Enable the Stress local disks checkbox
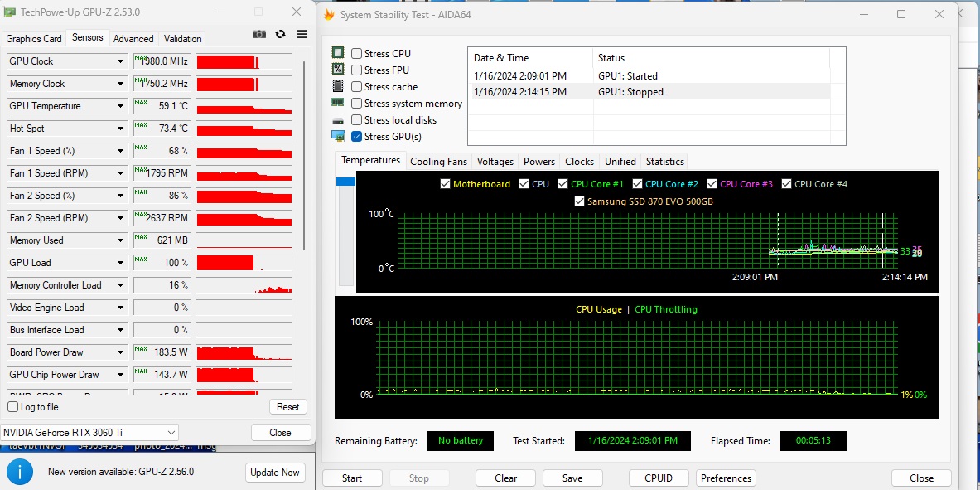The width and height of the screenshot is (980, 490). (356, 119)
